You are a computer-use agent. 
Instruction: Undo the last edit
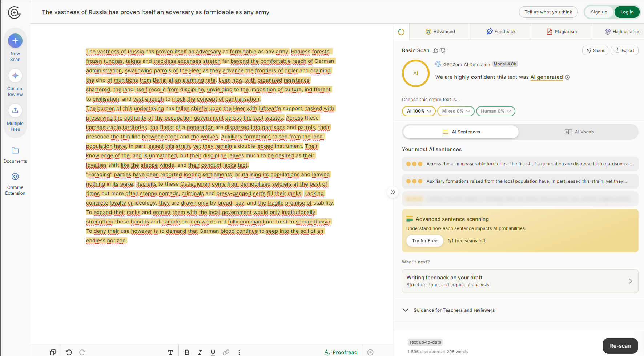[x=69, y=352]
